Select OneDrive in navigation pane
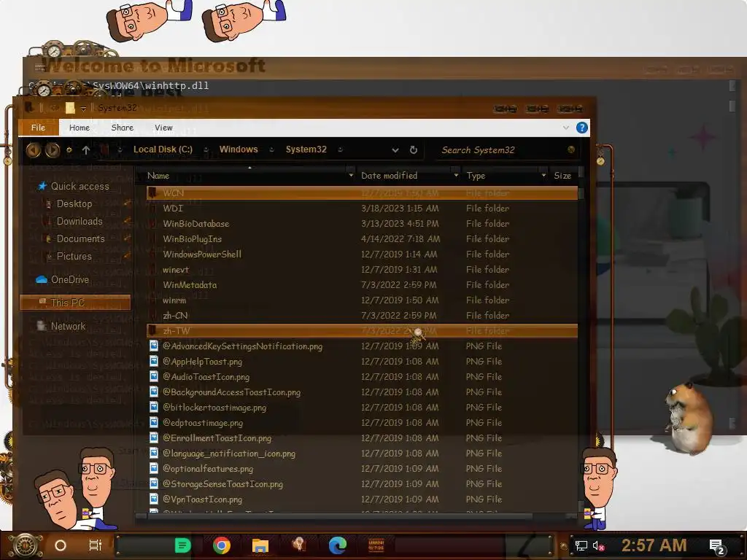The height and width of the screenshot is (560, 747). pos(69,279)
